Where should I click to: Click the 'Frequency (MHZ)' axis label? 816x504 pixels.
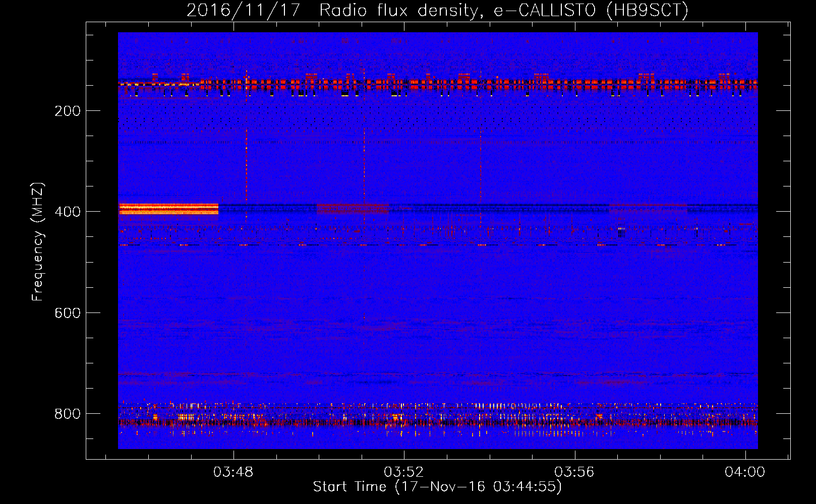(38, 242)
